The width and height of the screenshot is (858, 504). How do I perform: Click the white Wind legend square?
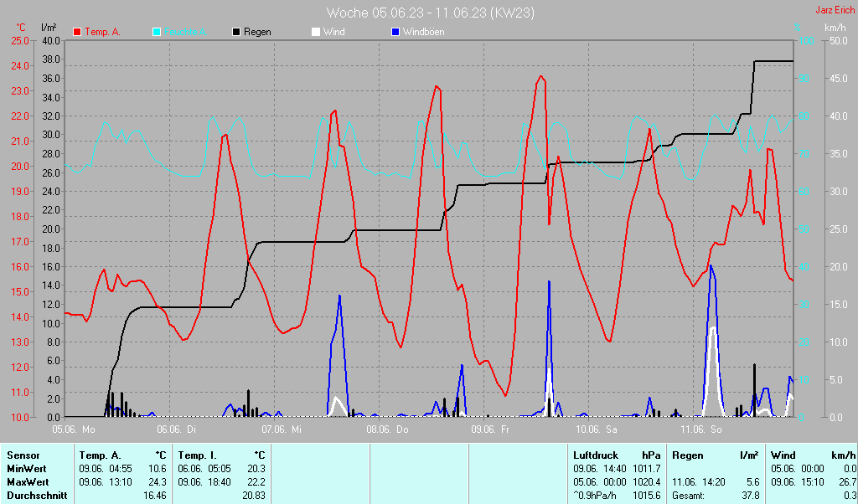[316, 32]
